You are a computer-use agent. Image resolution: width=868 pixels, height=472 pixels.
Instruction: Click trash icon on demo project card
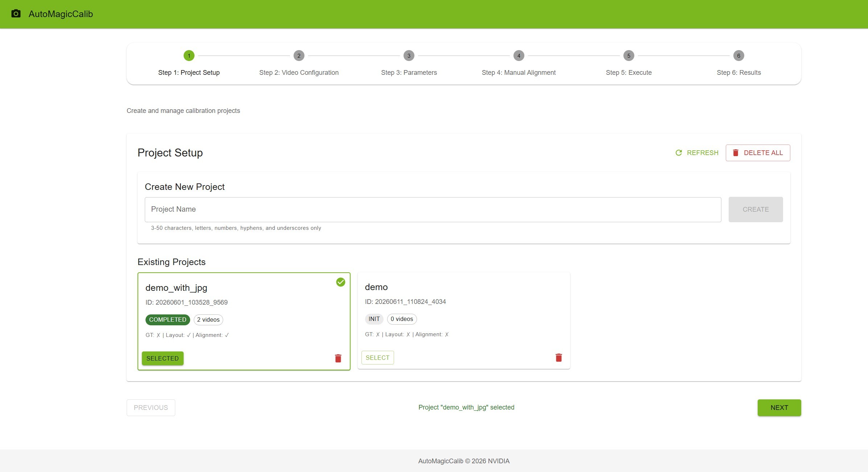(558, 358)
